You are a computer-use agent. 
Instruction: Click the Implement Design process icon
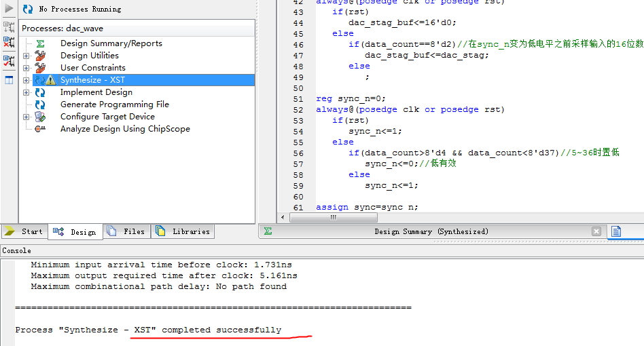point(40,93)
